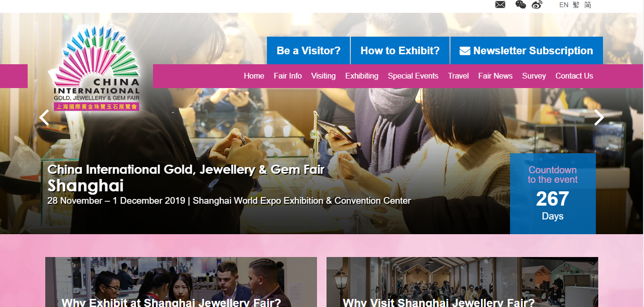Image resolution: width=644 pixels, height=307 pixels.
Task: Open the Weibo icon link
Action: (537, 5)
